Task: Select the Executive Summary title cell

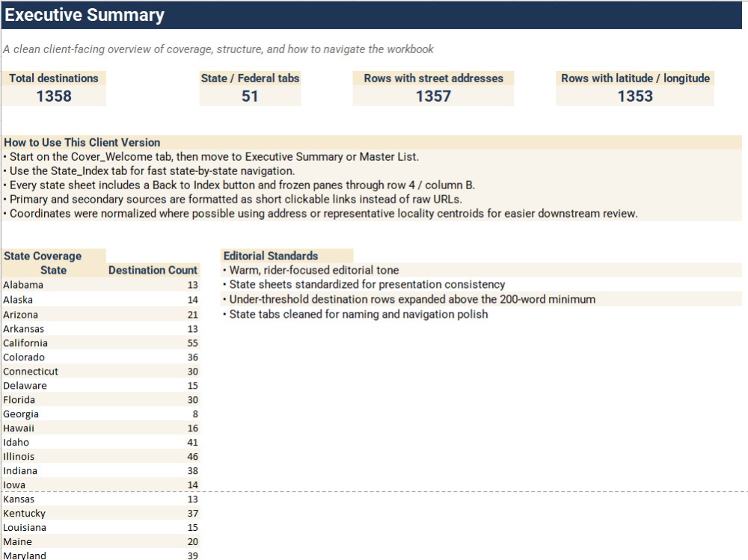Action: click(x=371, y=15)
